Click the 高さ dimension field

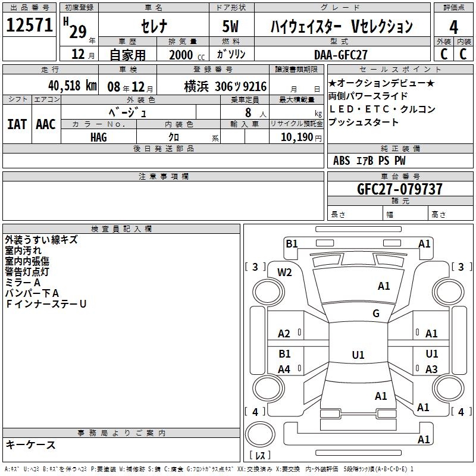450,213
